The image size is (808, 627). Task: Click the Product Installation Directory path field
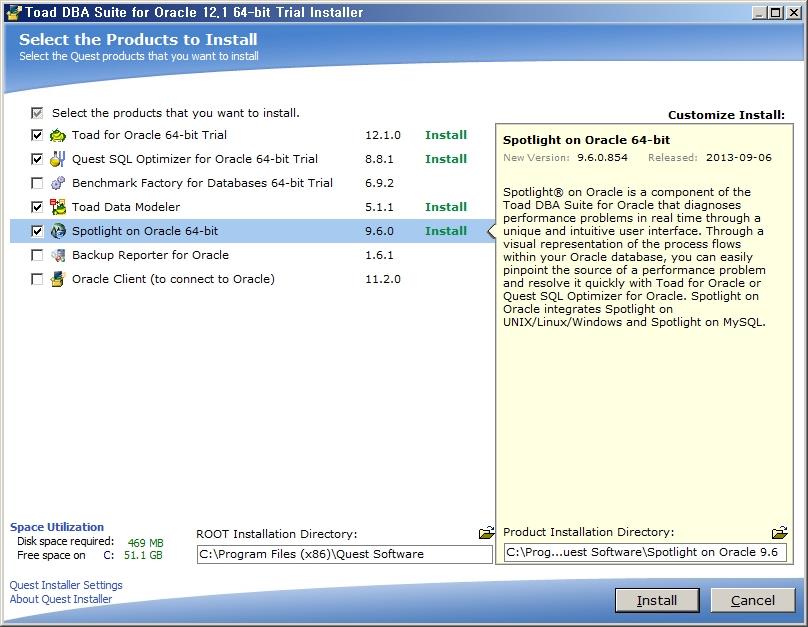(645, 552)
